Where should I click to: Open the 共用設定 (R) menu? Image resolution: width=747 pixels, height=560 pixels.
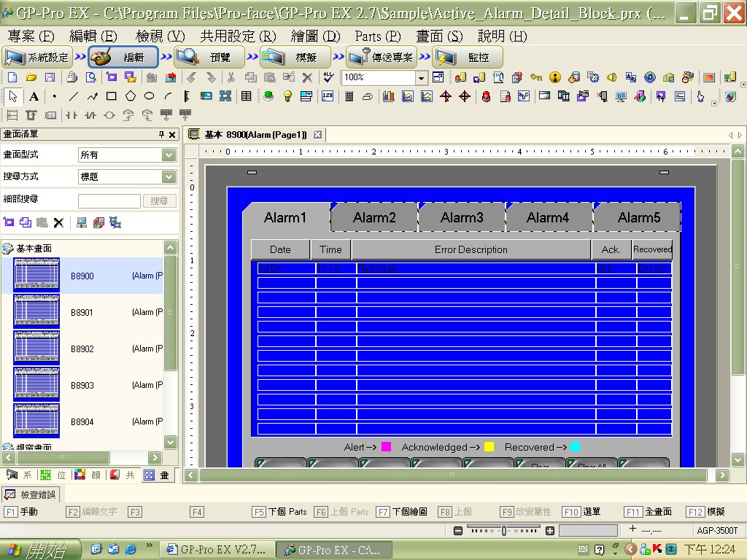click(238, 36)
